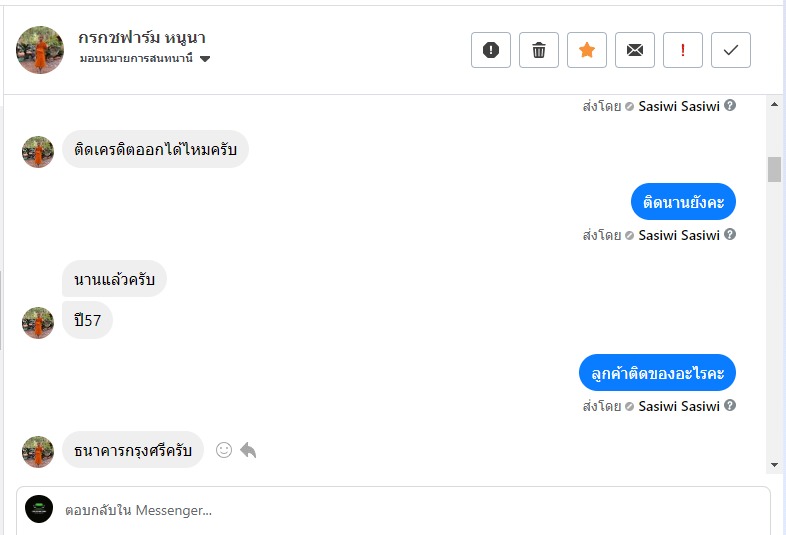Viewport: 786px width, 535px height.
Task: Click help icon beside last Sasiwi Sasiwi
Action: pos(730,406)
